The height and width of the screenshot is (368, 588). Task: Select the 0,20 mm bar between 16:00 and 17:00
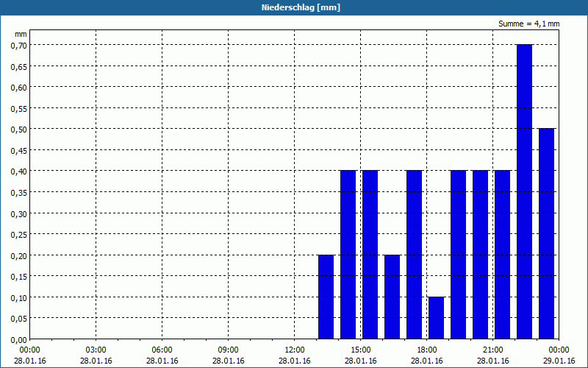392,297
